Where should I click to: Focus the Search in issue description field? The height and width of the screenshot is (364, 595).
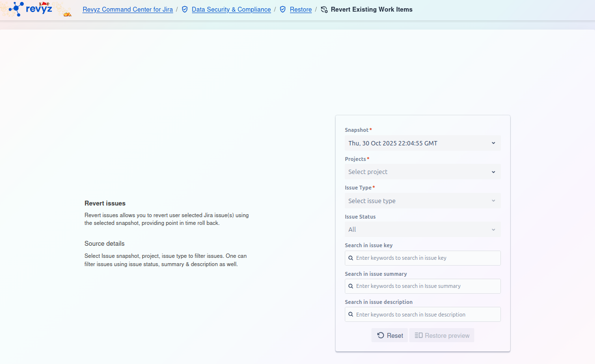tap(427, 315)
